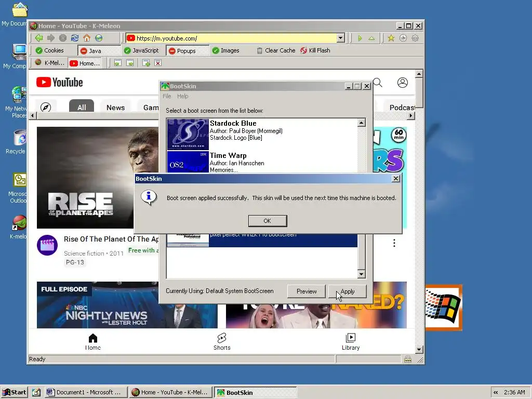This screenshot has height=399, width=532.
Task: Select the Time Warp boot screen entry
Action: 262,162
